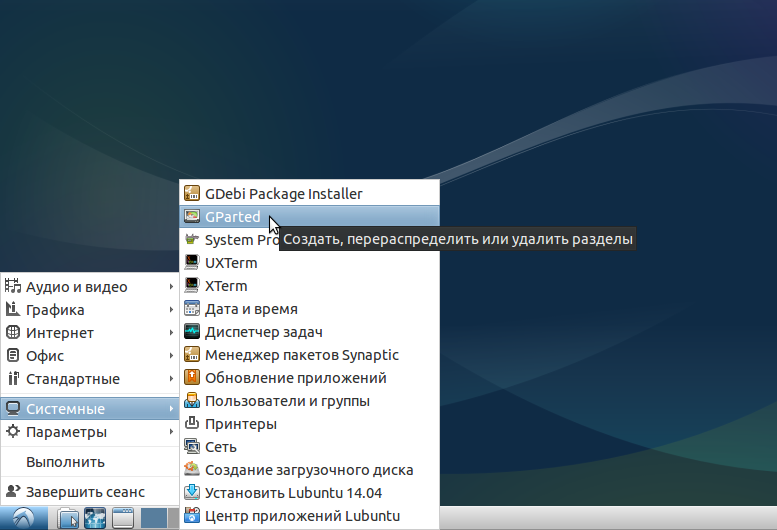Click the Пользователи и группы icon
Viewport: 777px width, 530px height.
point(192,401)
